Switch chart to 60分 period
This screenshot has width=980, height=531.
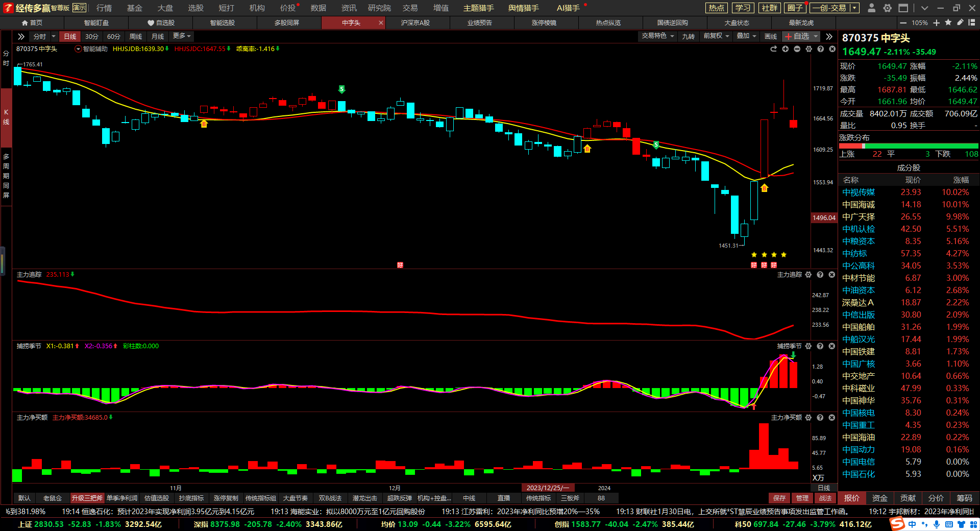coord(114,36)
